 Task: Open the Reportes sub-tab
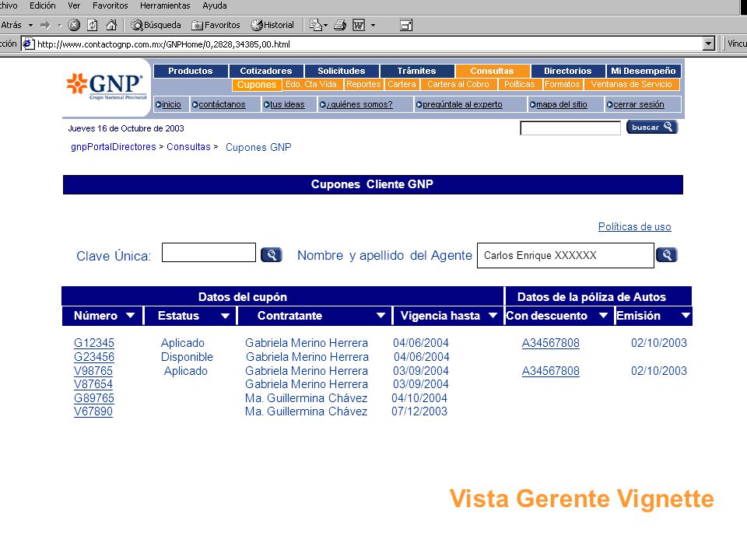coord(363,84)
